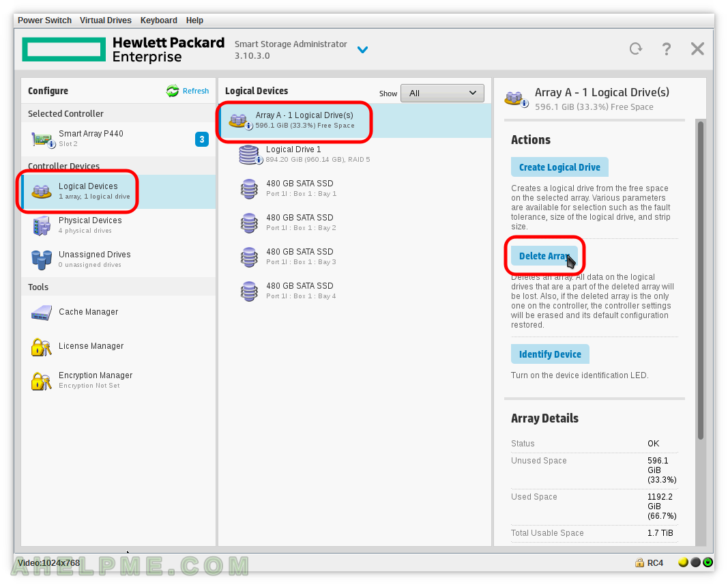Select Logical Devices in the sidebar

119,191
